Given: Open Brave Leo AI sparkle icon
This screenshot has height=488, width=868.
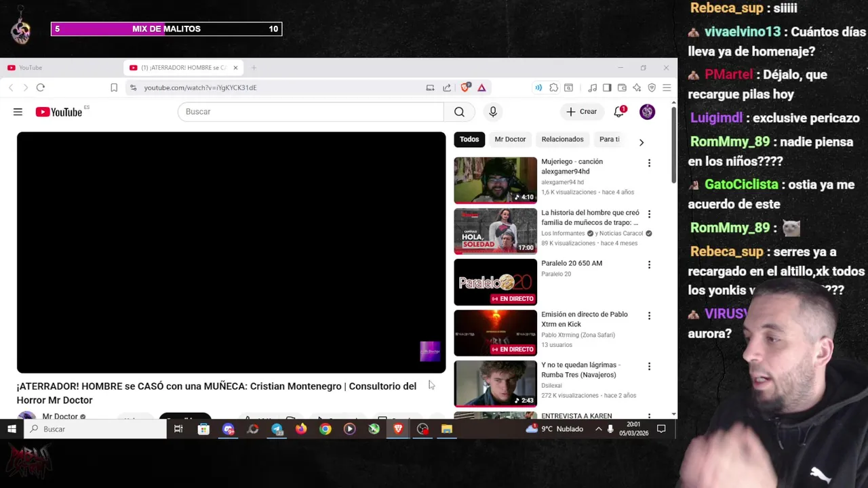Looking at the screenshot, I should click(x=637, y=87).
